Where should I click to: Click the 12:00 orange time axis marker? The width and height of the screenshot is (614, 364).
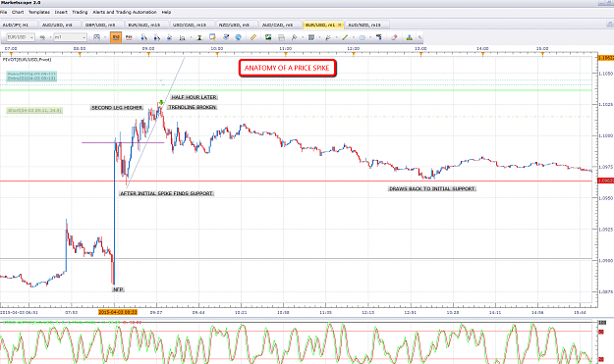[354, 54]
